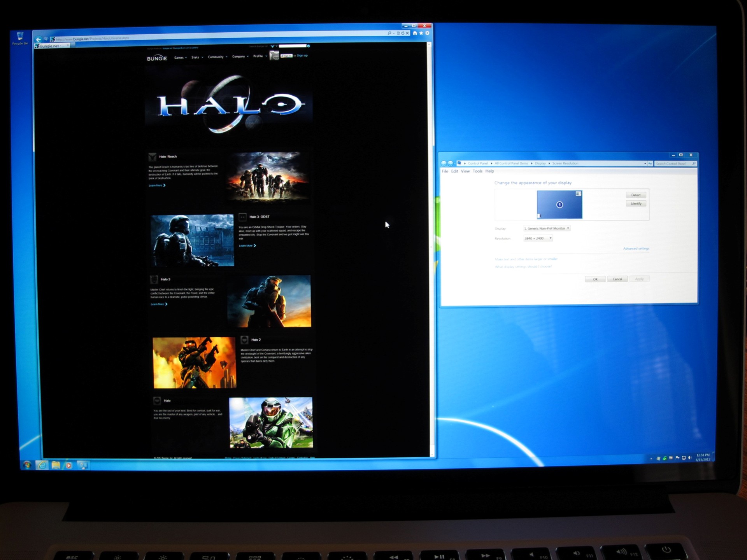Expand the Control Panel address bar history dropdown

[645, 164]
